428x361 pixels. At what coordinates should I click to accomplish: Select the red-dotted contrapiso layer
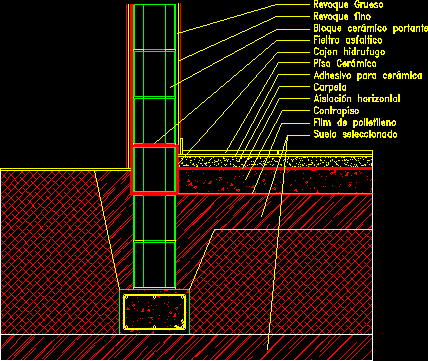click(x=275, y=182)
